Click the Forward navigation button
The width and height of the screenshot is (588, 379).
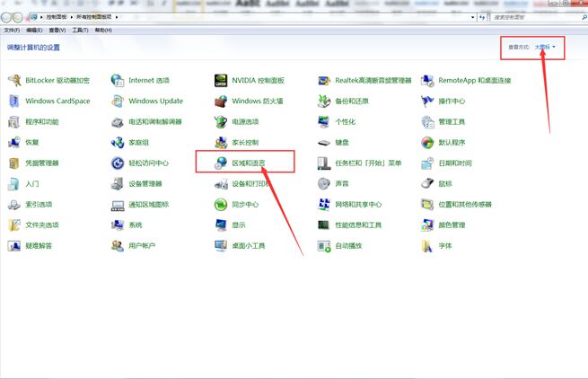tap(18, 17)
